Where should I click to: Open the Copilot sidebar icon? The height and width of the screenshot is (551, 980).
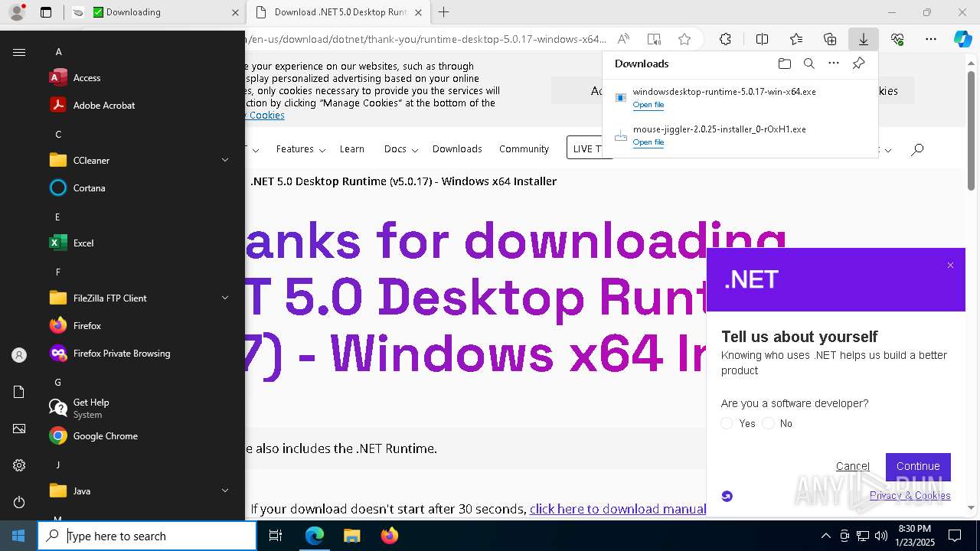[x=963, y=39]
